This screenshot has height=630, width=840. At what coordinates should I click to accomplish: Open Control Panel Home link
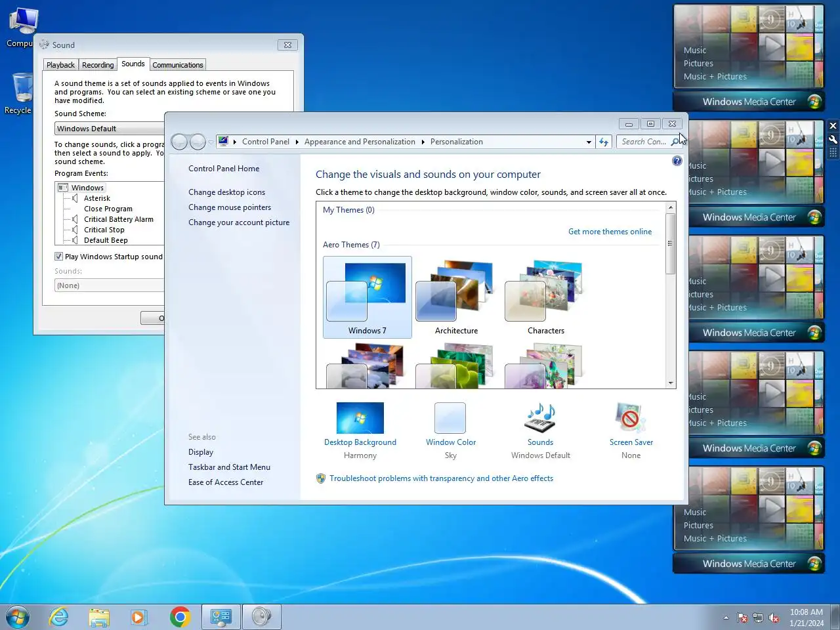pos(224,169)
